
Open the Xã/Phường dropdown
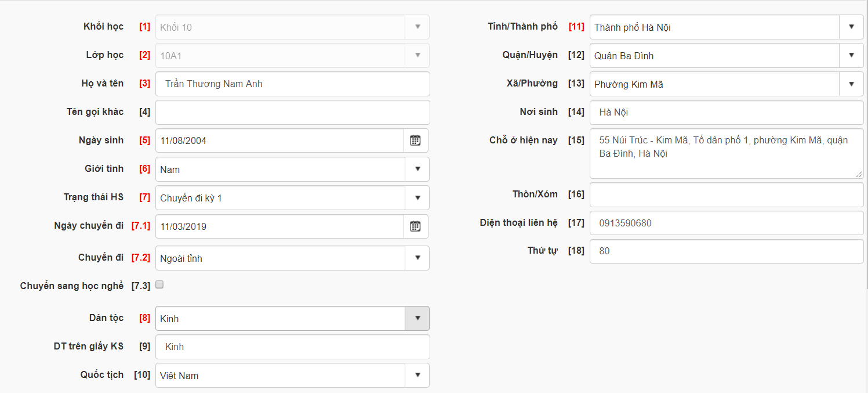(x=851, y=84)
